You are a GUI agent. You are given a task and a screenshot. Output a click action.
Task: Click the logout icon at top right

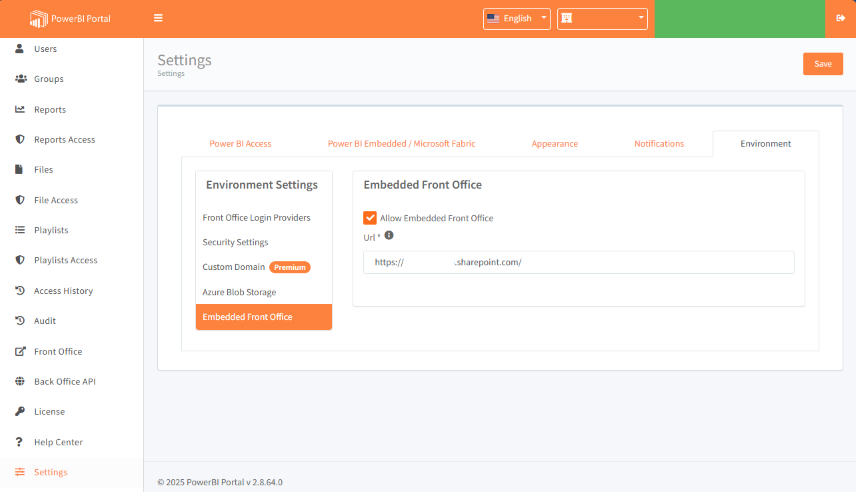(x=840, y=18)
